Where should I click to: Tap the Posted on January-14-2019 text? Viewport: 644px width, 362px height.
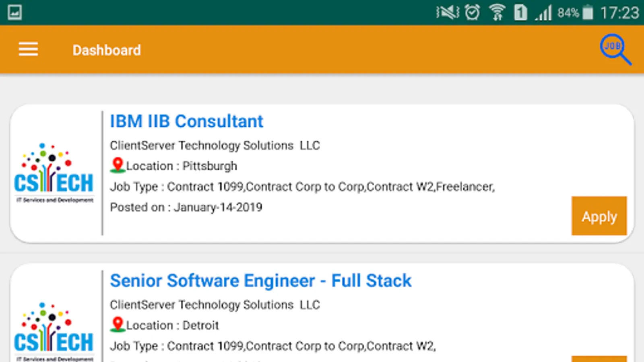(186, 207)
